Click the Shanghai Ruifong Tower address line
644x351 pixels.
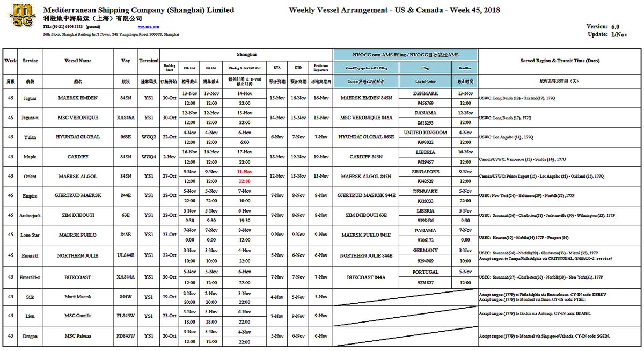point(111,34)
